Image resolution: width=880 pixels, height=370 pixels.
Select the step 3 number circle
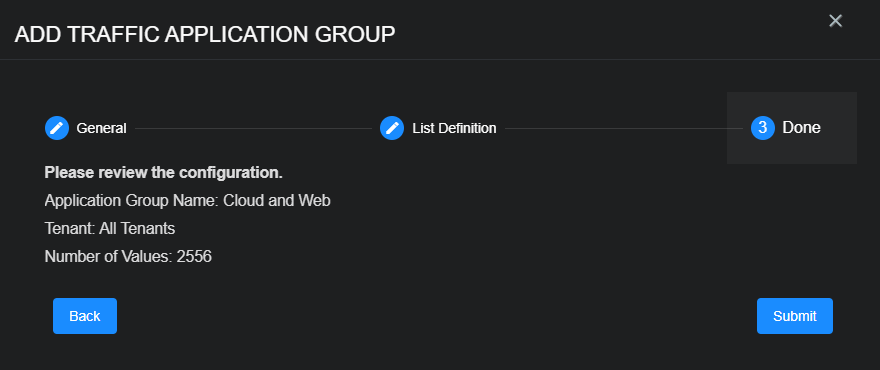point(763,128)
